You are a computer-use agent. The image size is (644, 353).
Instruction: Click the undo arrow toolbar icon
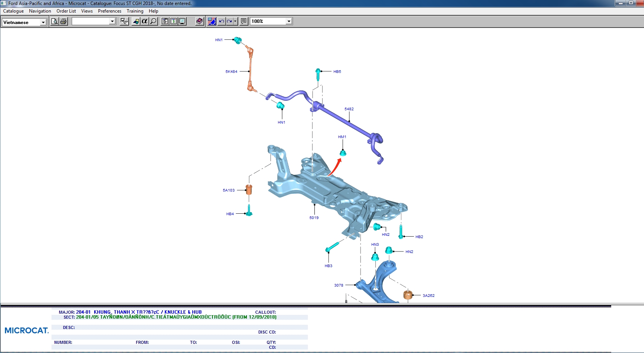point(221,21)
